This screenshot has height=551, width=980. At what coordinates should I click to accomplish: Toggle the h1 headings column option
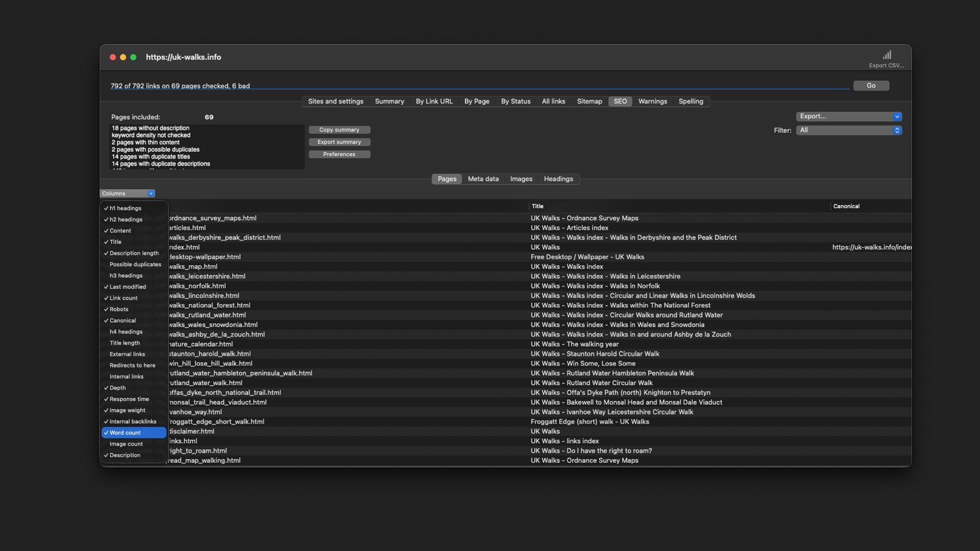pyautogui.click(x=134, y=208)
